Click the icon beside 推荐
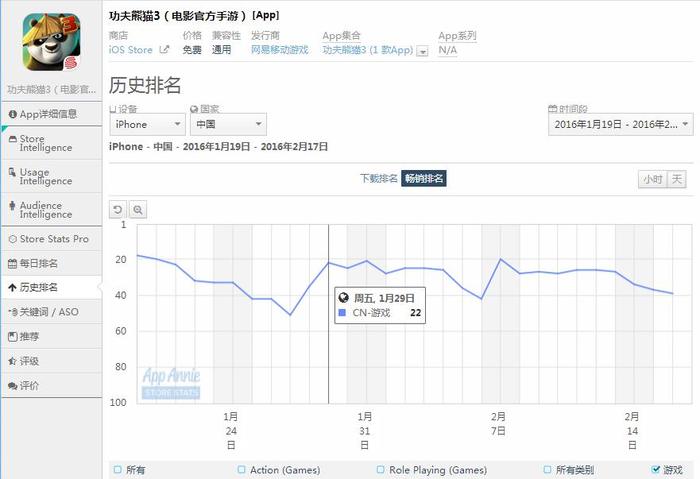The height and width of the screenshot is (479, 700). coord(12,337)
